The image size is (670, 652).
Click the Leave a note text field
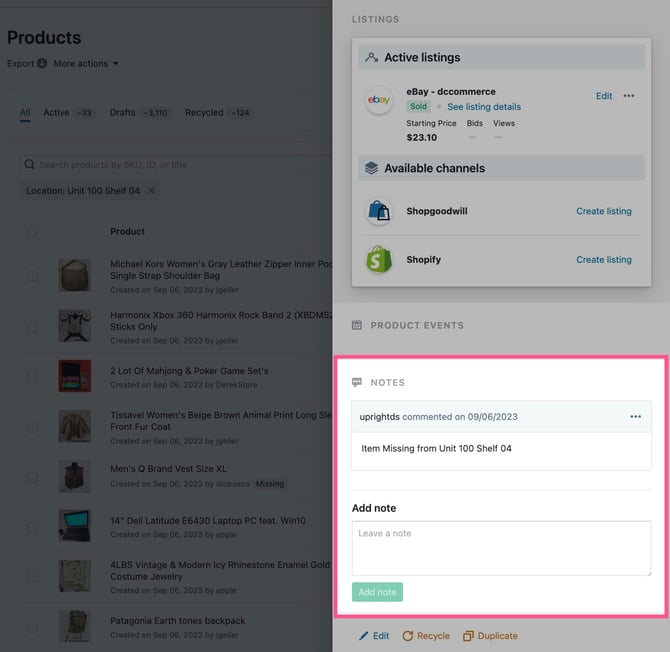pyautogui.click(x=501, y=549)
